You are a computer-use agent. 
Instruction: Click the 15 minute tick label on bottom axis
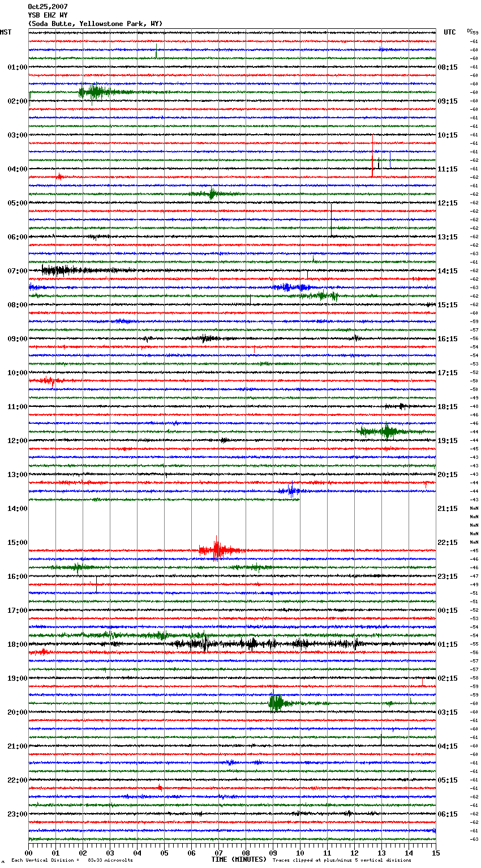pyautogui.click(x=436, y=853)
